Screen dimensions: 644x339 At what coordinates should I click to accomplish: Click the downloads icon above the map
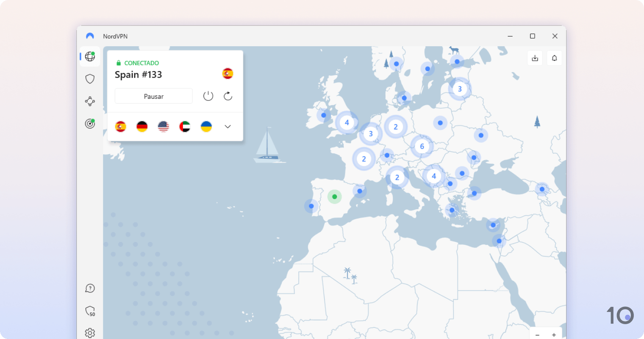coord(535,58)
